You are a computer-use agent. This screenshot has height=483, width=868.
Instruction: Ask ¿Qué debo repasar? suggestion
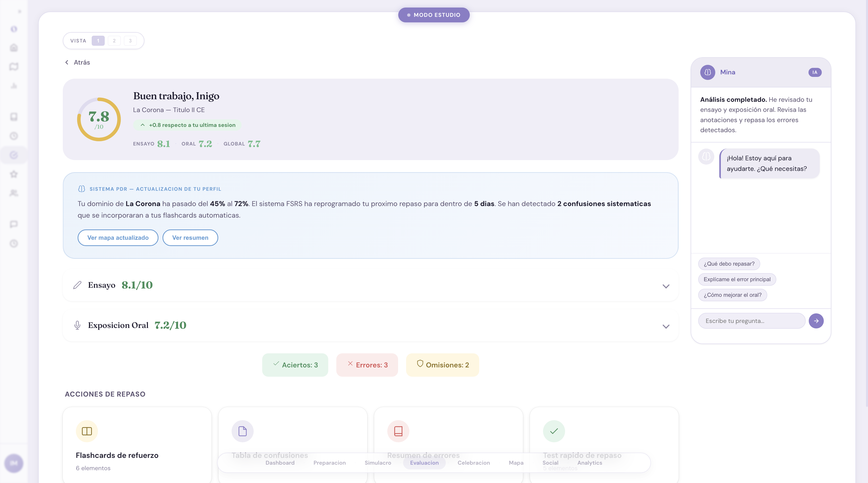tap(729, 264)
